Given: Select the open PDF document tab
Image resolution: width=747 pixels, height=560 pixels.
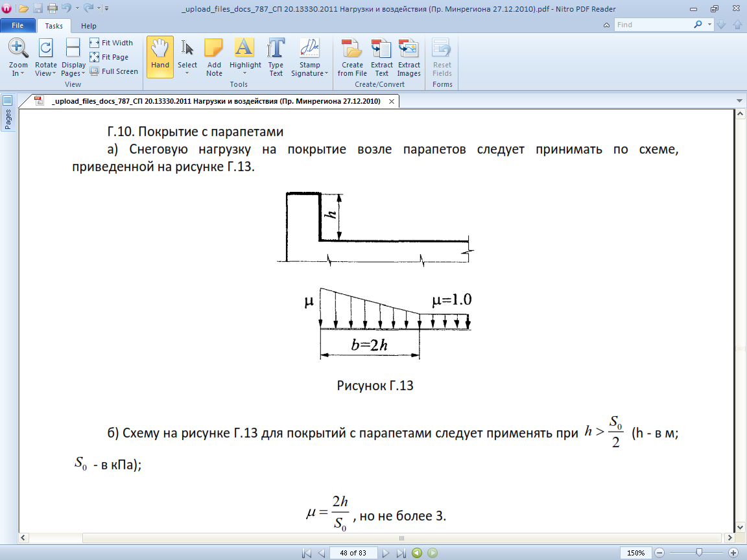Looking at the screenshot, I should coord(217,101).
